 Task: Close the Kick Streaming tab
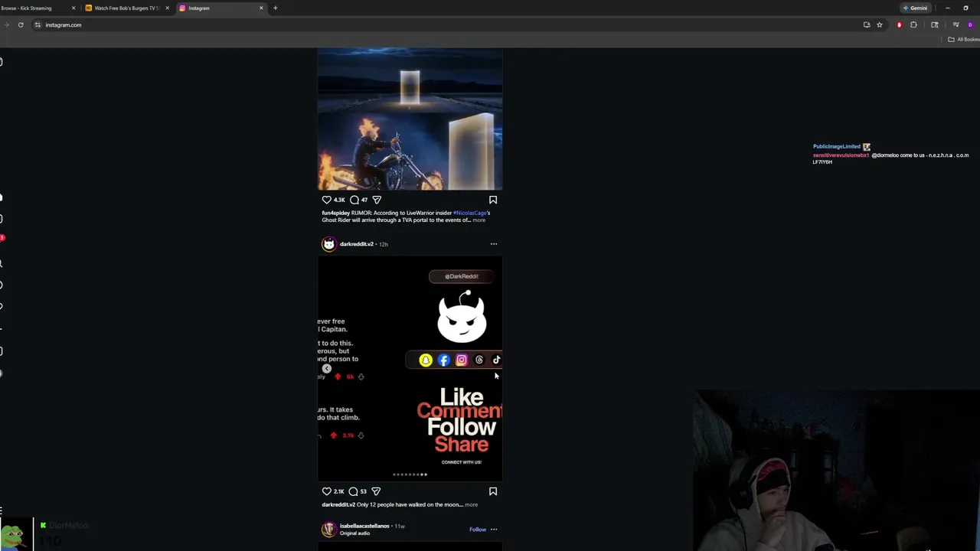(73, 8)
